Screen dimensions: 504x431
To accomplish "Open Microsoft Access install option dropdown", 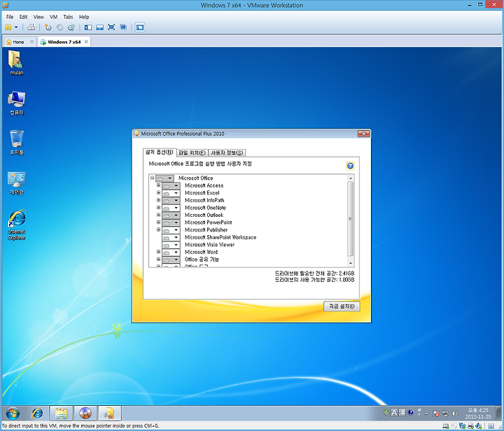I will 171,185.
